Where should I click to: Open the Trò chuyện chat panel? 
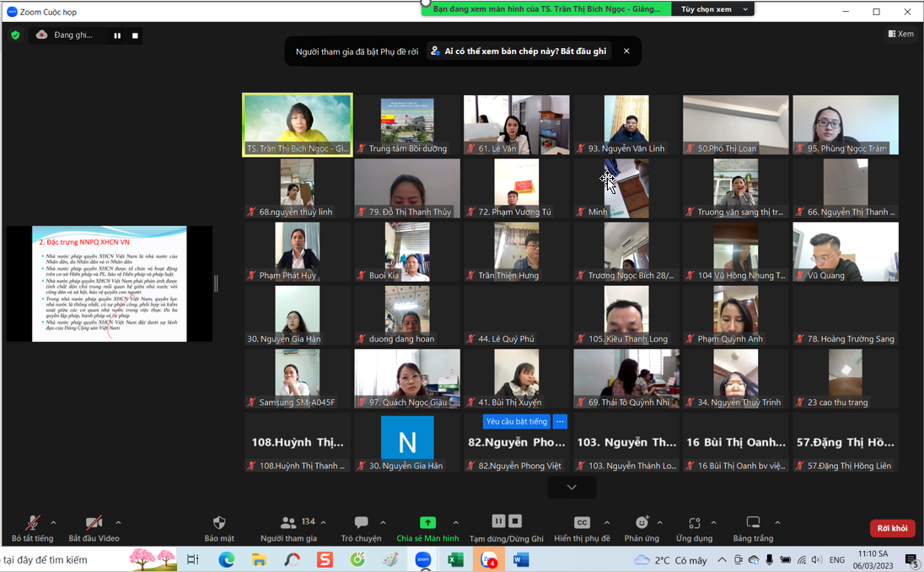pyautogui.click(x=361, y=523)
